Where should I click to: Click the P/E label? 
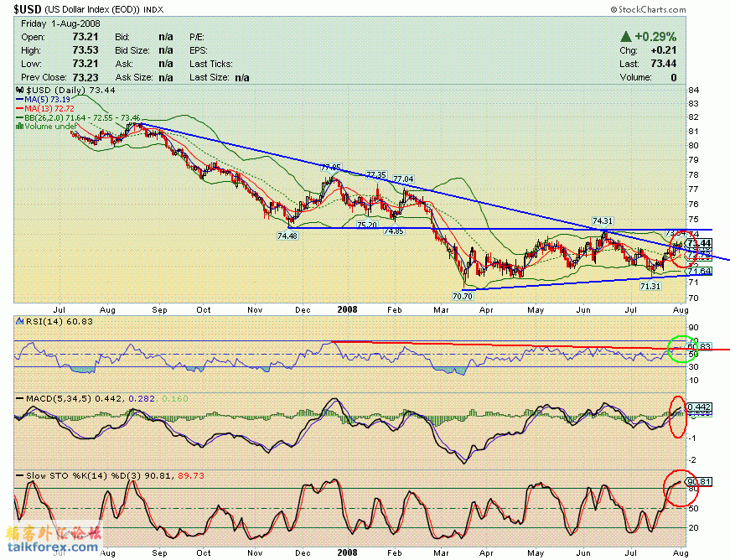point(197,37)
